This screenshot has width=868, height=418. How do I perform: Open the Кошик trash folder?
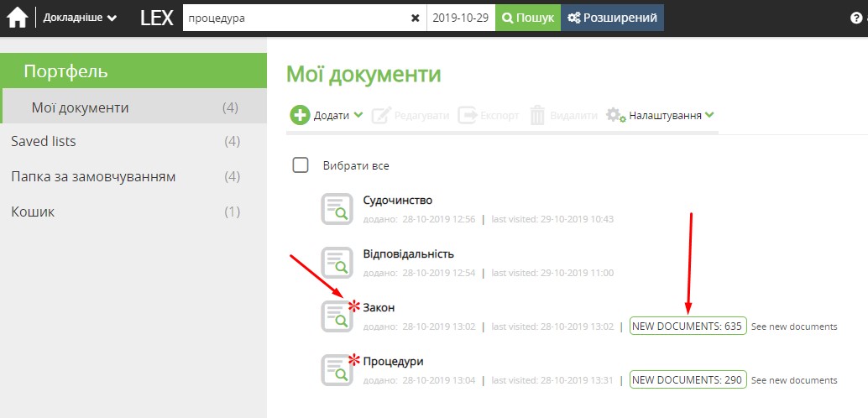click(x=33, y=212)
